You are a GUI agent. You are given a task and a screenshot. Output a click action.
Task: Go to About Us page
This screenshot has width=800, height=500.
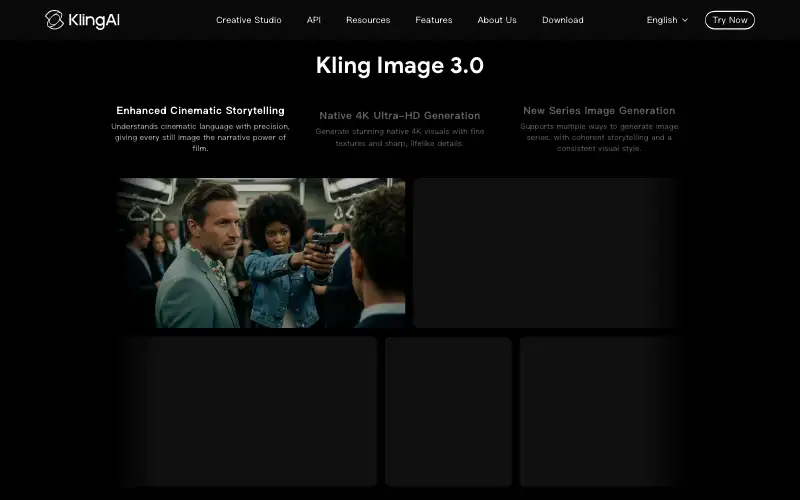[497, 20]
